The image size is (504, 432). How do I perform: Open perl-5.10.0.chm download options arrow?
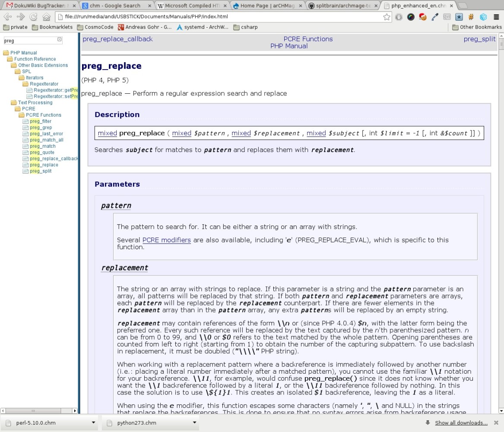click(94, 422)
